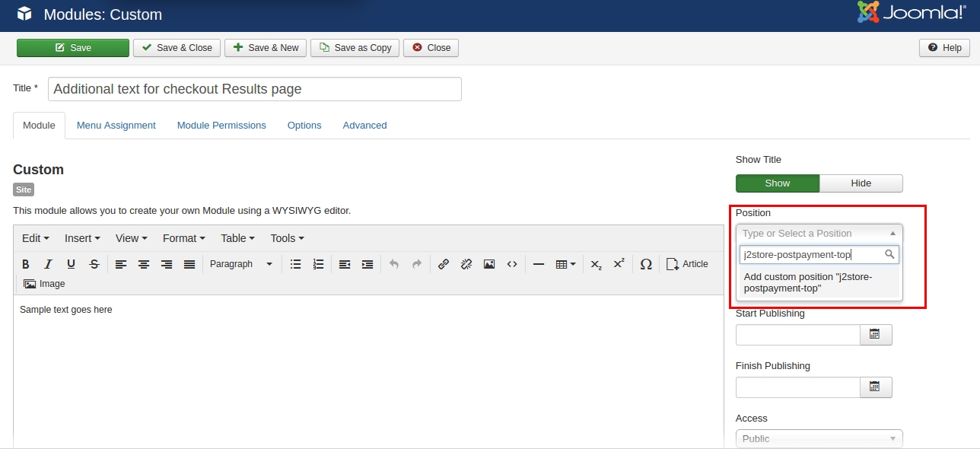Screen dimensions: 980x449
Task: Click the Save & Close button
Action: pyautogui.click(x=177, y=48)
